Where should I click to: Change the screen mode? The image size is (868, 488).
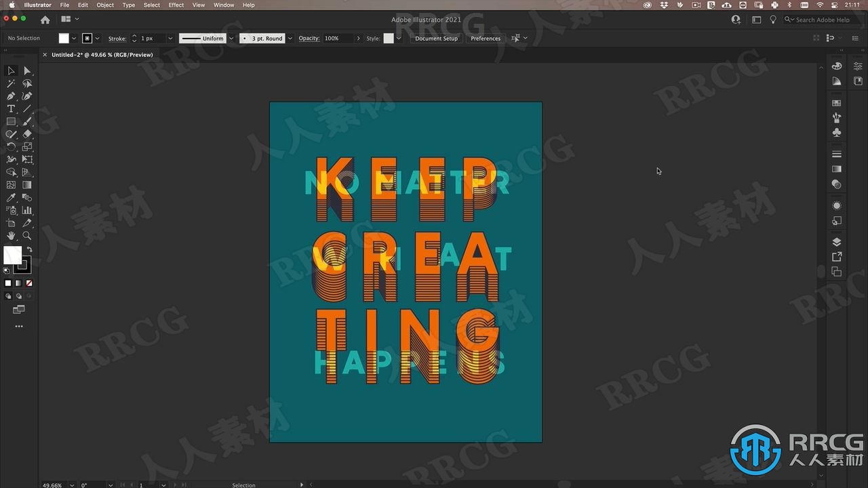18,310
